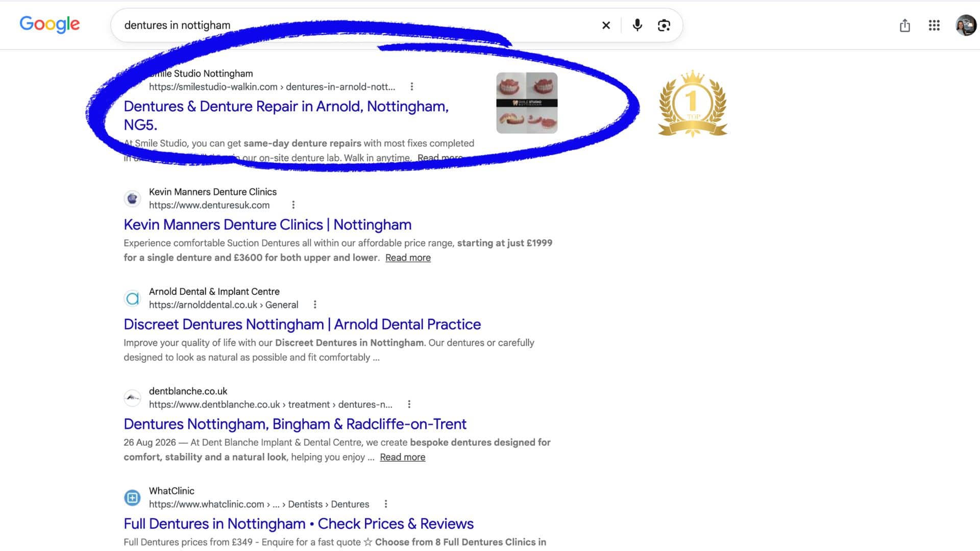Click Arnold Dental & Implant Centre favicon
This screenshot has height=551, width=980.
point(132,298)
